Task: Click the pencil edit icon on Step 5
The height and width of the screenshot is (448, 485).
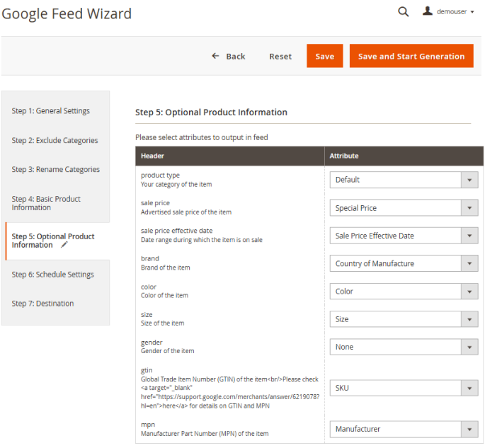Action: coord(64,245)
